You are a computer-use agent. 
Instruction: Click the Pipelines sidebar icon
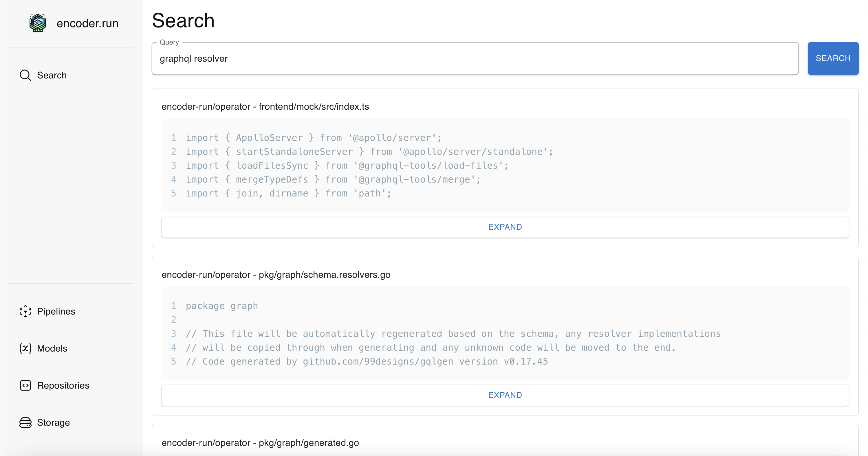(25, 311)
